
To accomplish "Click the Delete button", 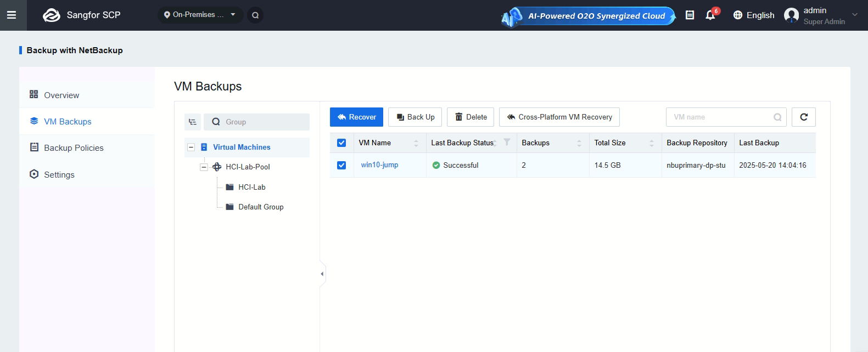I will 471,117.
